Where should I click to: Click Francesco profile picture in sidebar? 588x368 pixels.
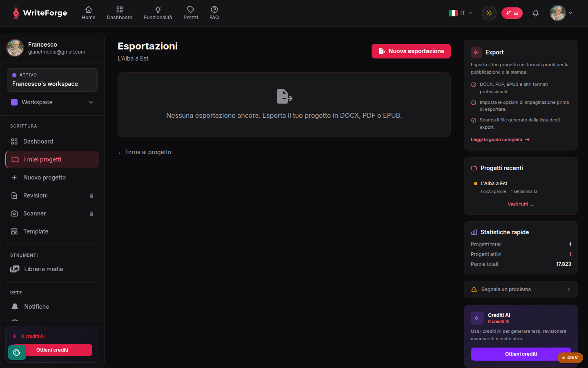[x=15, y=48]
